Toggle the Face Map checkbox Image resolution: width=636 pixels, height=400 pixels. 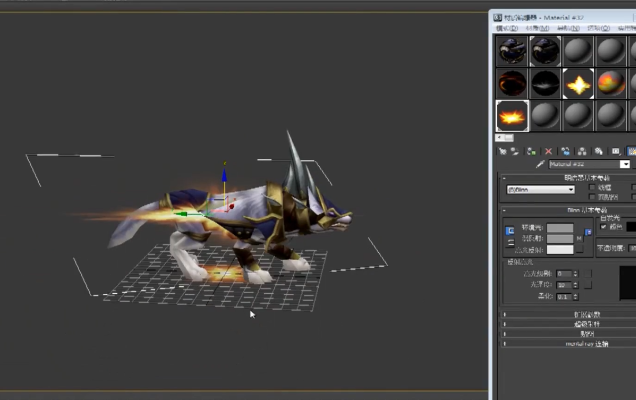(x=591, y=195)
